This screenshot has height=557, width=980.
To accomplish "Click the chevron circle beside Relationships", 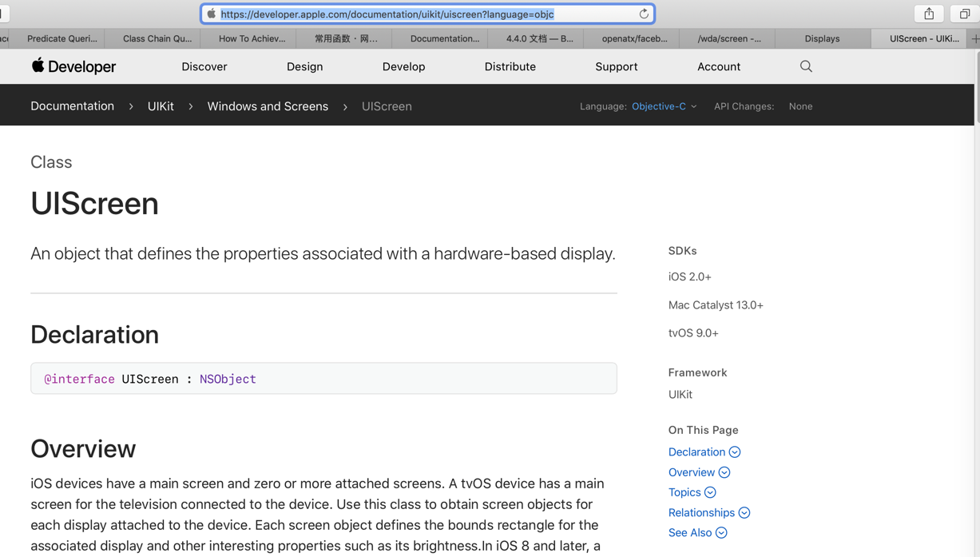I will 744,513.
